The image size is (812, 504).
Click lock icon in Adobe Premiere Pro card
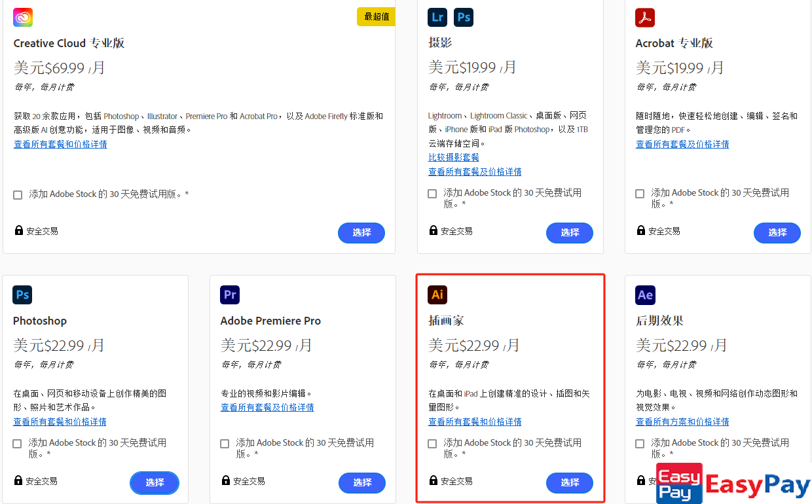click(225, 480)
